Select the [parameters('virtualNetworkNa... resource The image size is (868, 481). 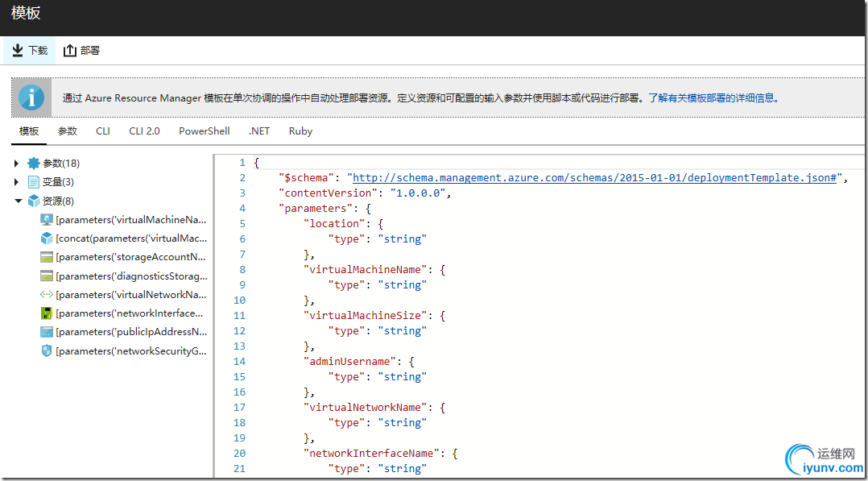pos(132,294)
